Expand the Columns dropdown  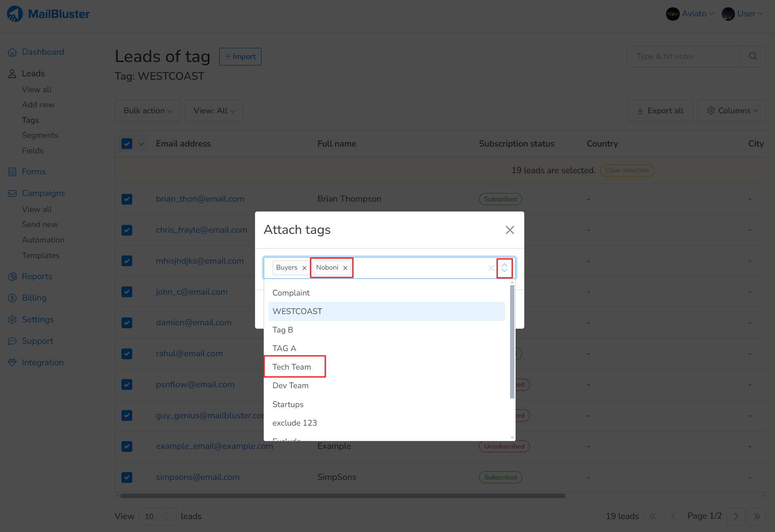click(x=731, y=111)
